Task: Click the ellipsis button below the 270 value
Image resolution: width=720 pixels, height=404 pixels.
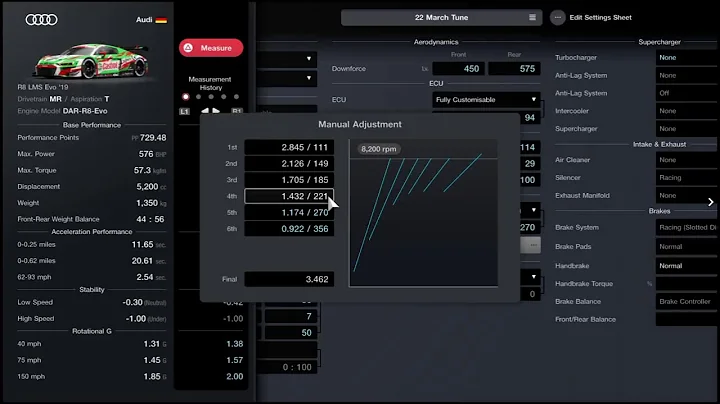Action: (531, 245)
